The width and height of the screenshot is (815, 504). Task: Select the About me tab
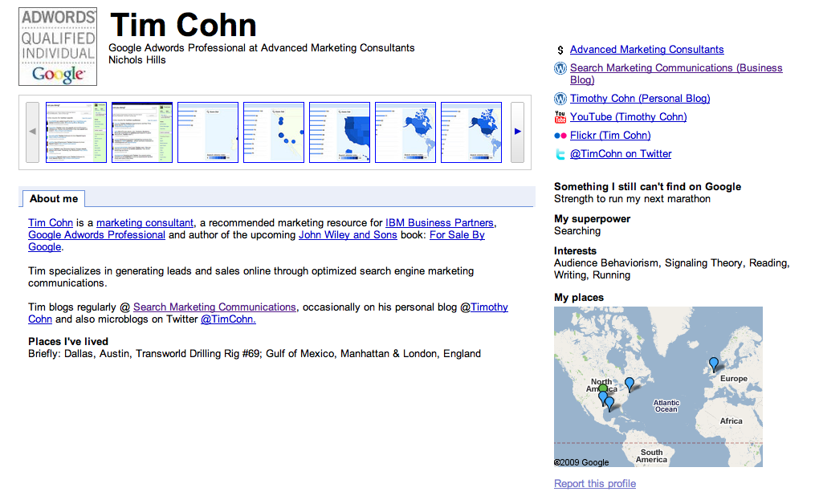pos(54,198)
